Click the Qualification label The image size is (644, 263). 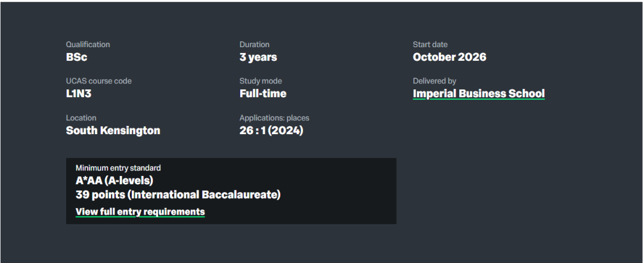pos(88,45)
